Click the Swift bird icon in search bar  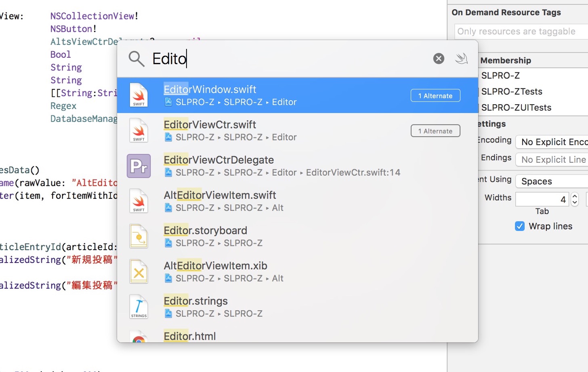(x=461, y=59)
